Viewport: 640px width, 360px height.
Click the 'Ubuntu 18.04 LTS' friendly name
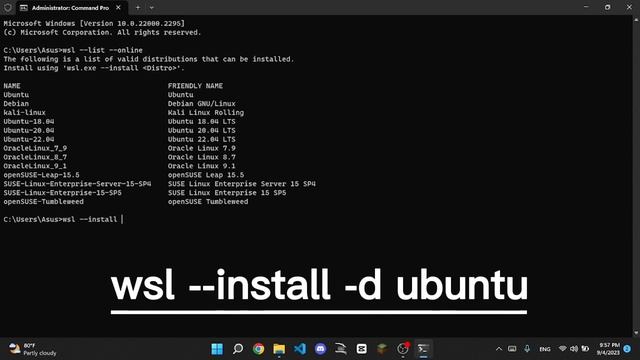[202, 122]
